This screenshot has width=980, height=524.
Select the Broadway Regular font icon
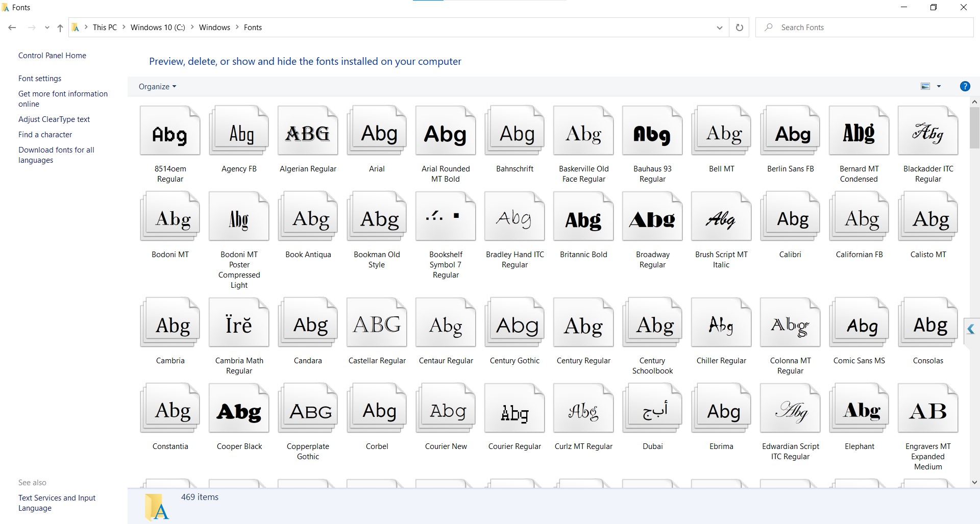click(652, 216)
